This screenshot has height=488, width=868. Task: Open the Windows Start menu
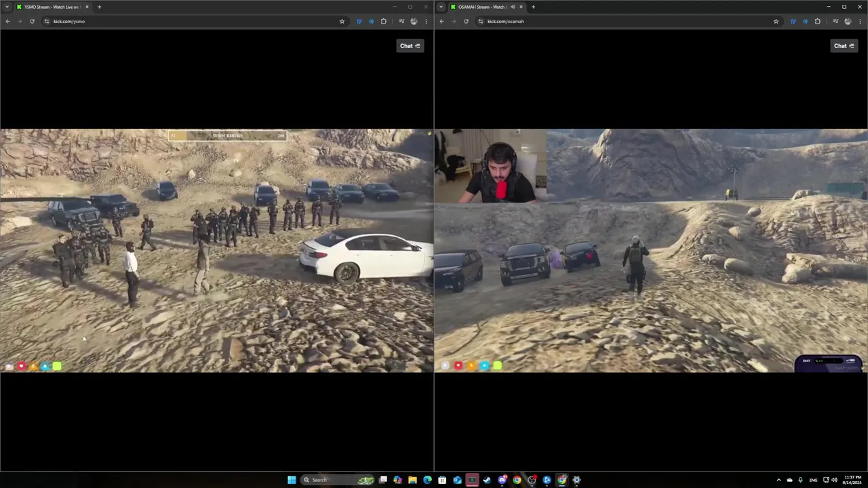292,480
